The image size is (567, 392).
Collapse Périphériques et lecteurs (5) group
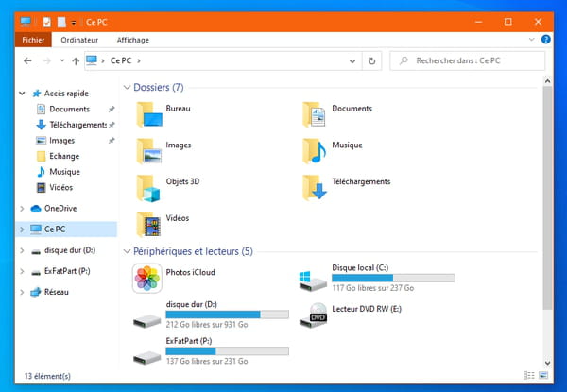point(127,251)
